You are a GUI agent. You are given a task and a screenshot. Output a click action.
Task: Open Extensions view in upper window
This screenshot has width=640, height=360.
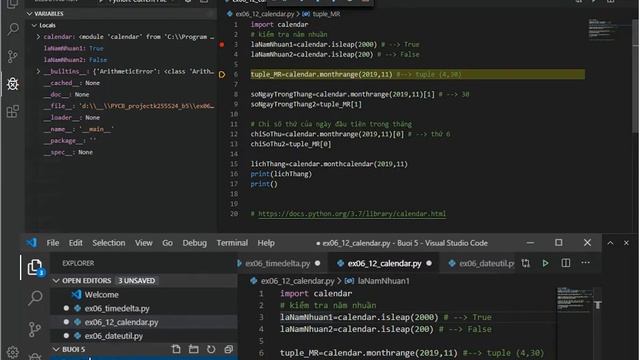point(13,111)
